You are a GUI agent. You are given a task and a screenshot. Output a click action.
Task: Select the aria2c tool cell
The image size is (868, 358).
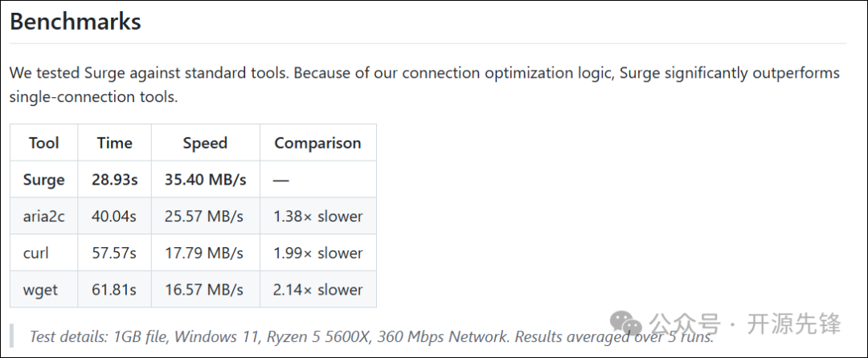[44, 216]
